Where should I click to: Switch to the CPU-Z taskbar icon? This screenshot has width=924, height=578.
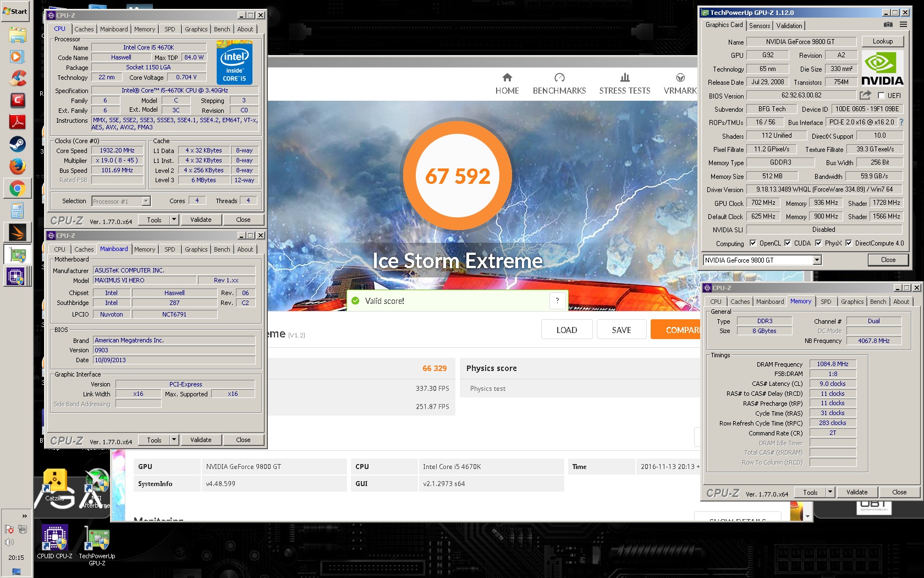tap(17, 276)
